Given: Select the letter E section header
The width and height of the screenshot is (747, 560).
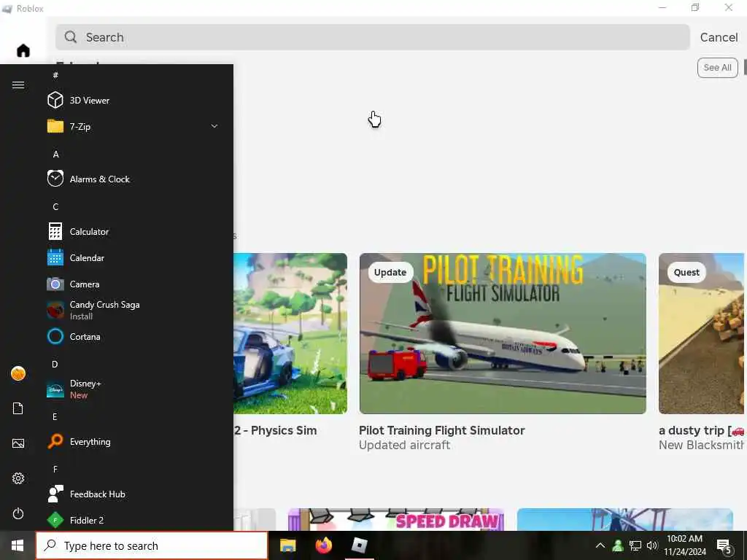Looking at the screenshot, I should pyautogui.click(x=55, y=416).
